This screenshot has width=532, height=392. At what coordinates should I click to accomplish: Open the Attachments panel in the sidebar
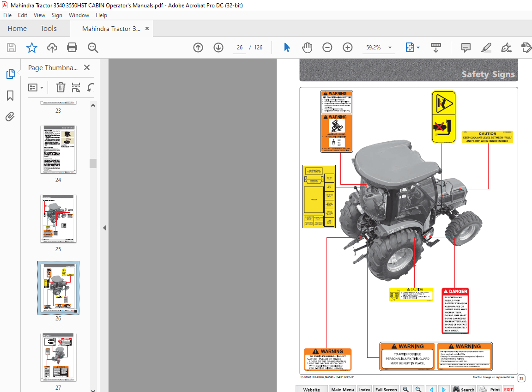[x=10, y=116]
